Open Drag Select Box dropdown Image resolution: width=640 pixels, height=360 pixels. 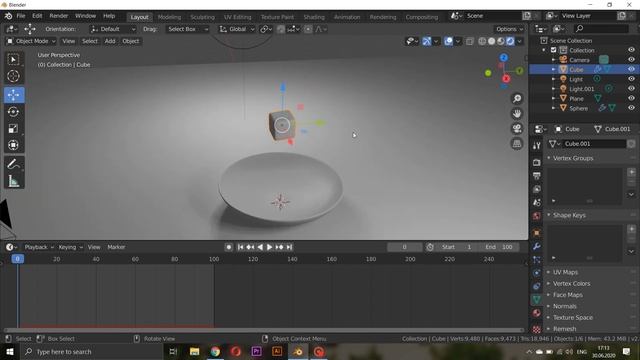[187, 29]
